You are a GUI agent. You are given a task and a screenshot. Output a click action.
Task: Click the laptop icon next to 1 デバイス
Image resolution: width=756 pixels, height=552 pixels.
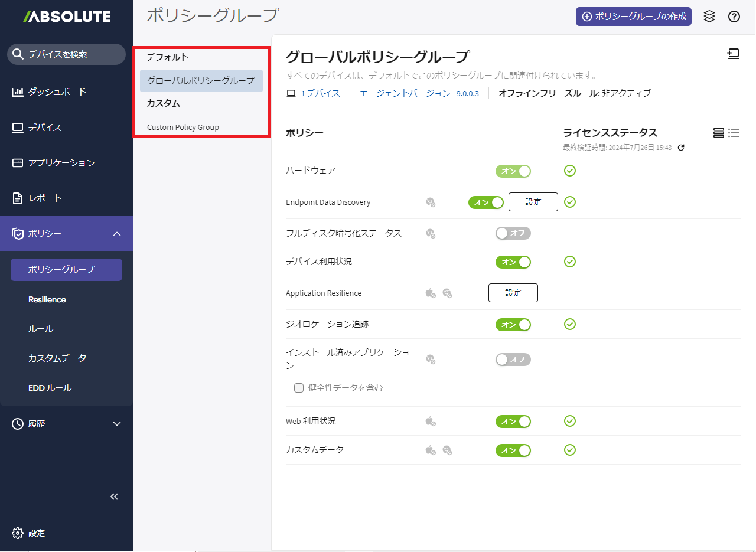pyautogui.click(x=291, y=93)
